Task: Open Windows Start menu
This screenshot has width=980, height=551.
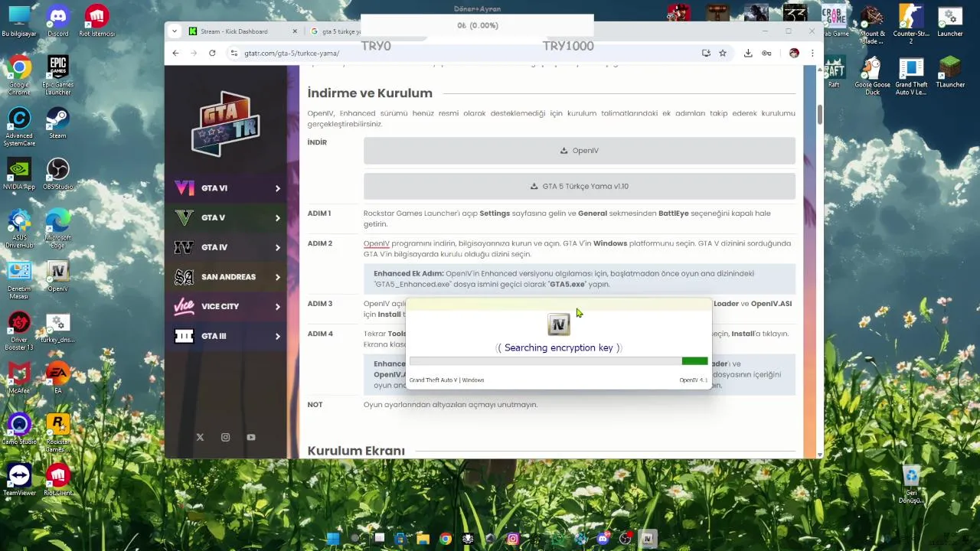Action: point(333,539)
